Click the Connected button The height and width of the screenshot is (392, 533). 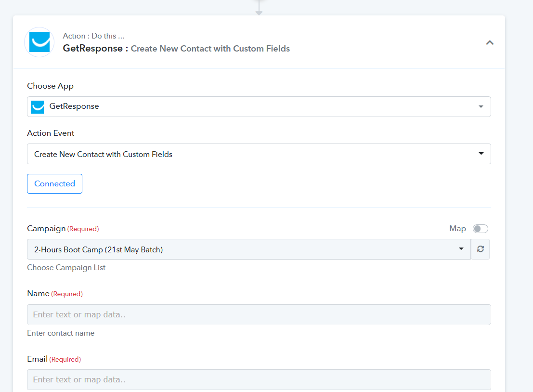coord(55,183)
